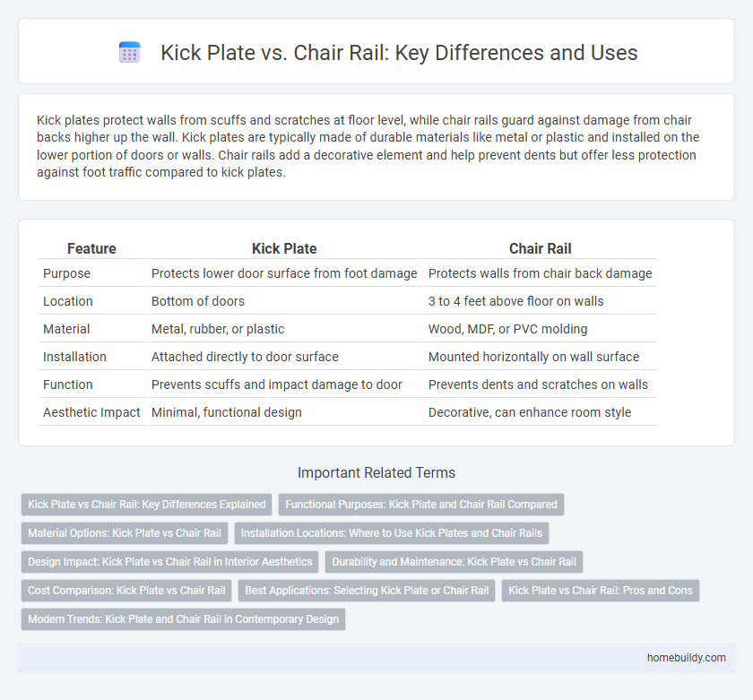The height and width of the screenshot is (700, 753).
Task: Click the page title heading text
Action: click(399, 53)
